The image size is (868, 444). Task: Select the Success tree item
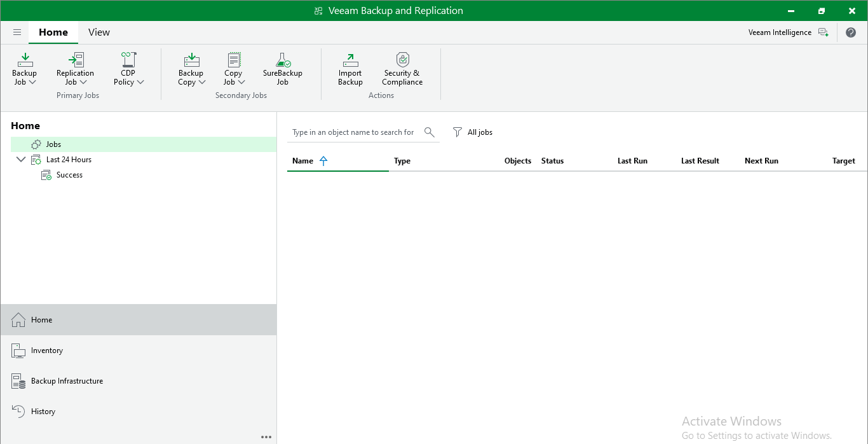coord(69,175)
